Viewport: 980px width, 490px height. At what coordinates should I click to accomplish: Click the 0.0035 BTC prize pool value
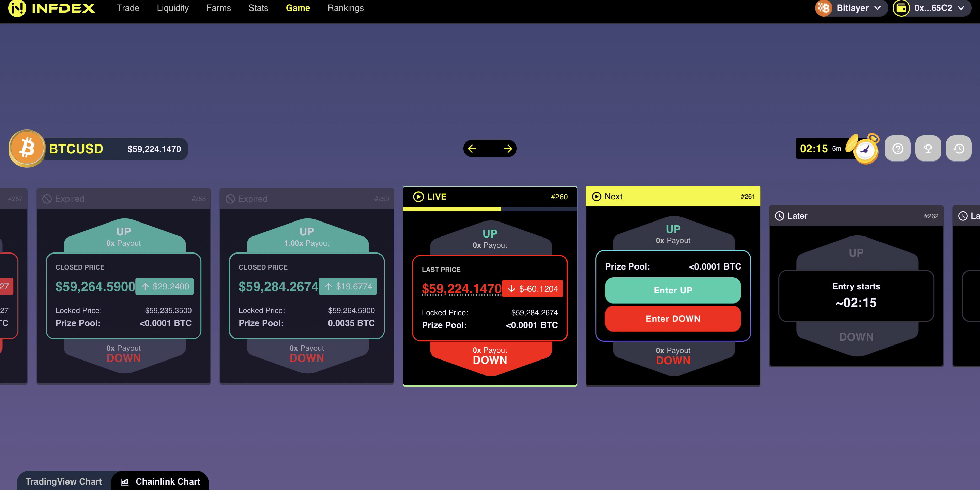coord(351,323)
